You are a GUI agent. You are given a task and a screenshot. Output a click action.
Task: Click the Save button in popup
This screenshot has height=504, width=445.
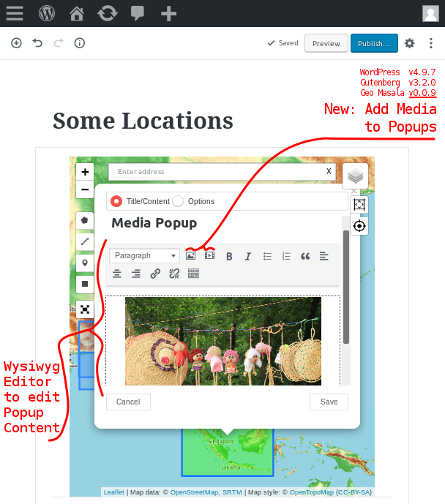click(329, 402)
